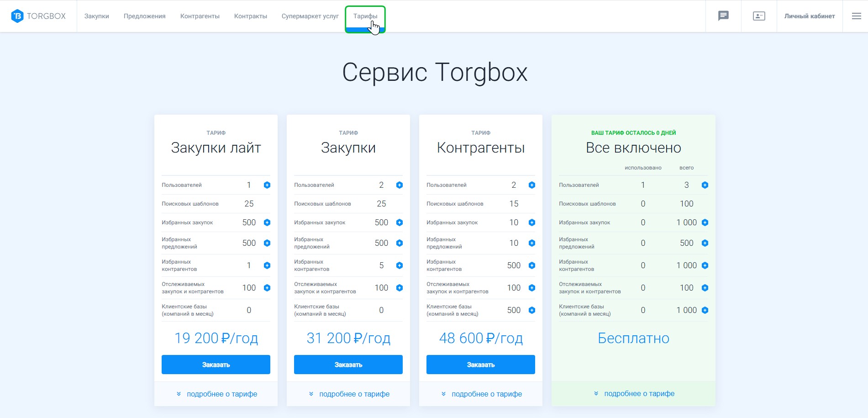Plus icon for Отслеживаемых закупок in Контрагенты tariff
Image resolution: width=868 pixels, height=418 pixels.
532,288
